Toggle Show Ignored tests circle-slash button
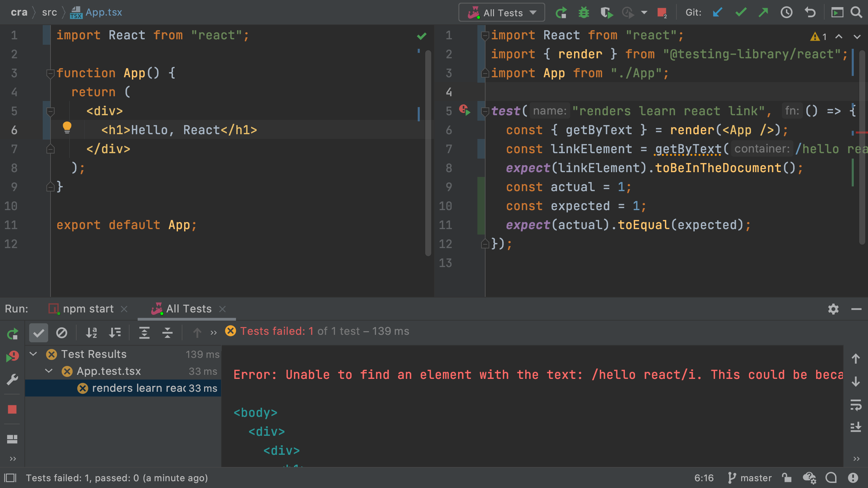Image resolution: width=868 pixels, height=488 pixels. pos(62,333)
